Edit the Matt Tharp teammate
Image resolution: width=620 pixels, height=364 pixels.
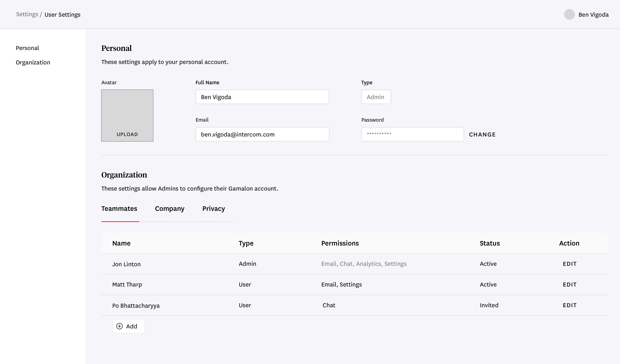tap(570, 285)
